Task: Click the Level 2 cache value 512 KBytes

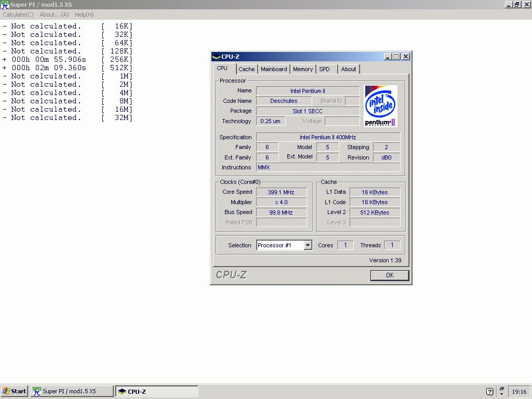Action: coord(375,212)
